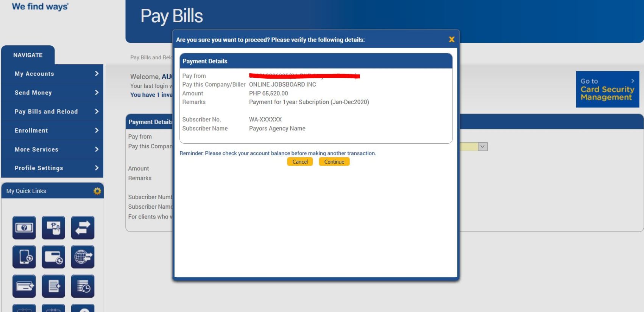Open Send Money menu
This screenshot has height=312, width=644.
[x=52, y=93]
